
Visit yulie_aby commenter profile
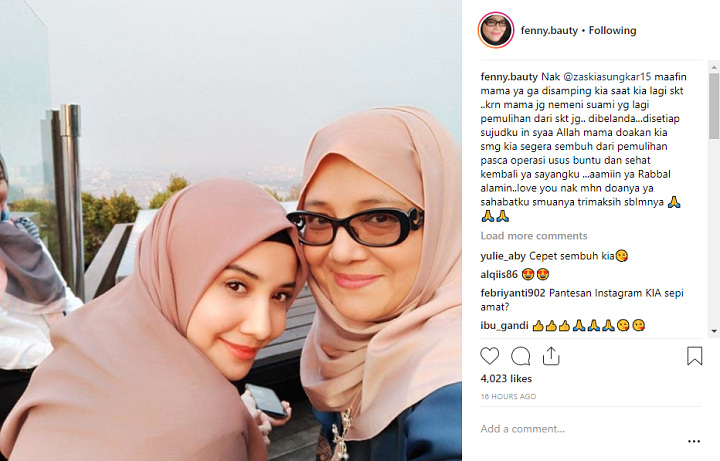pyautogui.click(x=503, y=256)
